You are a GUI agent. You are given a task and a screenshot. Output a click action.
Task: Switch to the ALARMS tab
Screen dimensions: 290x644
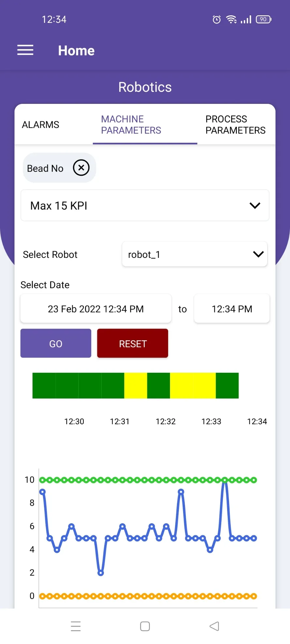click(x=41, y=125)
